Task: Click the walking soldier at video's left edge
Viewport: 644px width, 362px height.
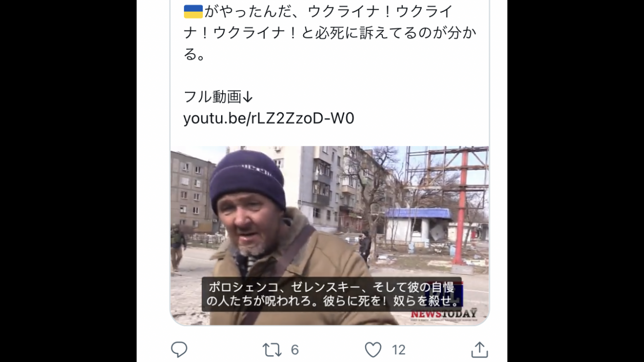Action: (x=177, y=246)
